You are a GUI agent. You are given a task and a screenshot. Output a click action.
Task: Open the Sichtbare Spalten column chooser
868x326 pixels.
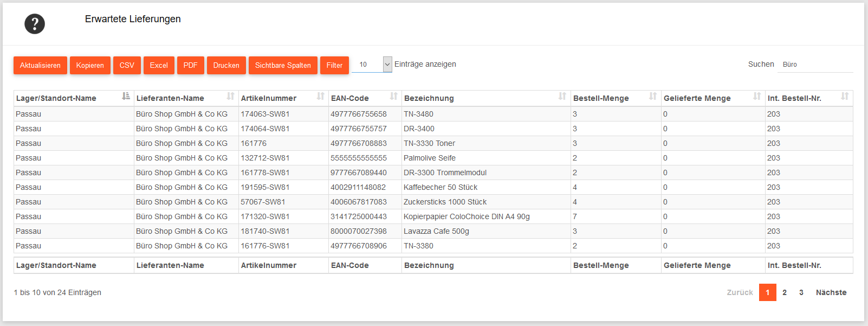coord(283,65)
